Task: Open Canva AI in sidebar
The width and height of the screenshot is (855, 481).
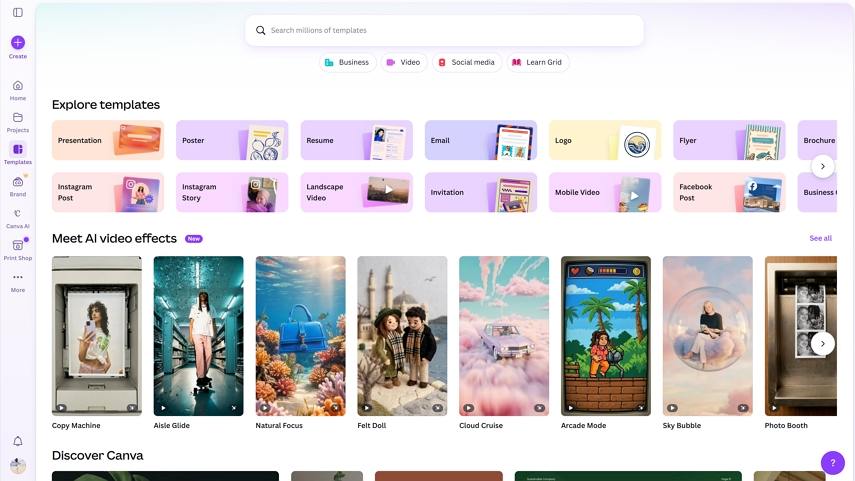Action: coord(18,218)
